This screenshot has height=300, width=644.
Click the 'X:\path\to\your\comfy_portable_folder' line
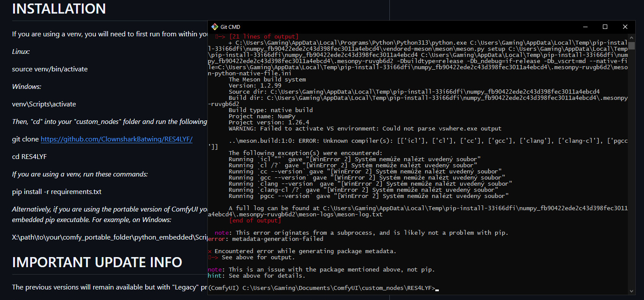coord(110,237)
